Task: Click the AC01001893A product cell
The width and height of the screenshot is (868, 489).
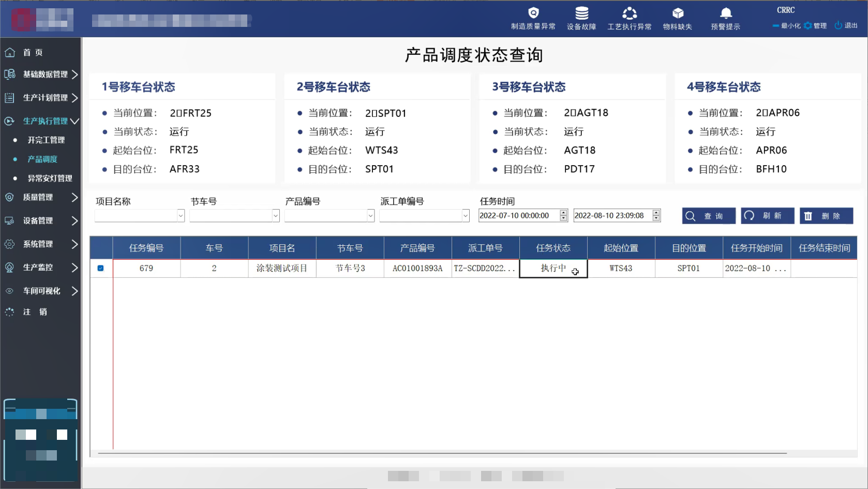Action: point(417,268)
